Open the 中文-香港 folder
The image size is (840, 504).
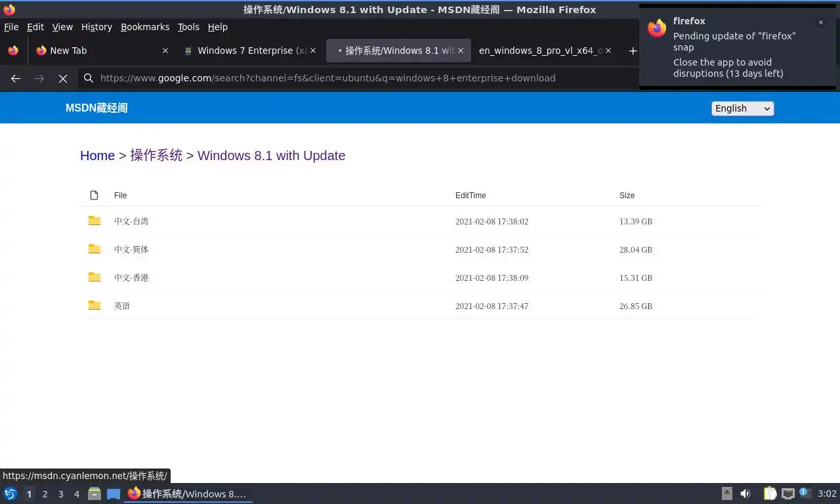pos(131,278)
